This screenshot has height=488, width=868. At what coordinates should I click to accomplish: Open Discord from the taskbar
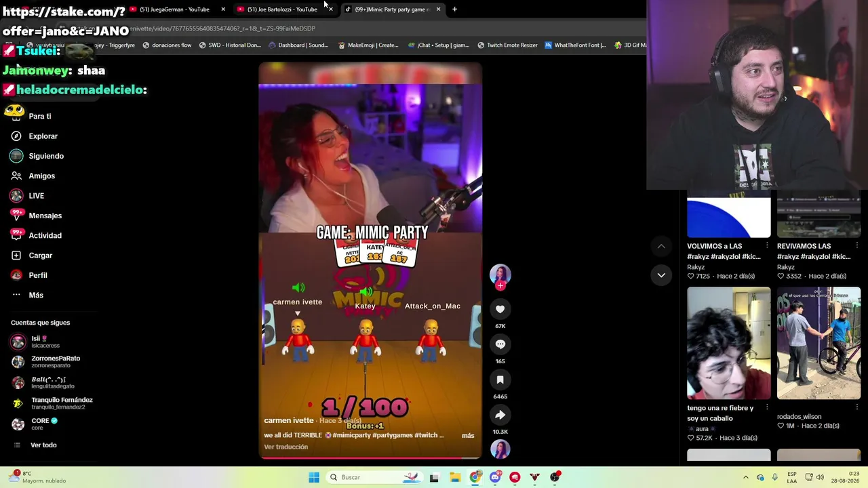tap(495, 477)
